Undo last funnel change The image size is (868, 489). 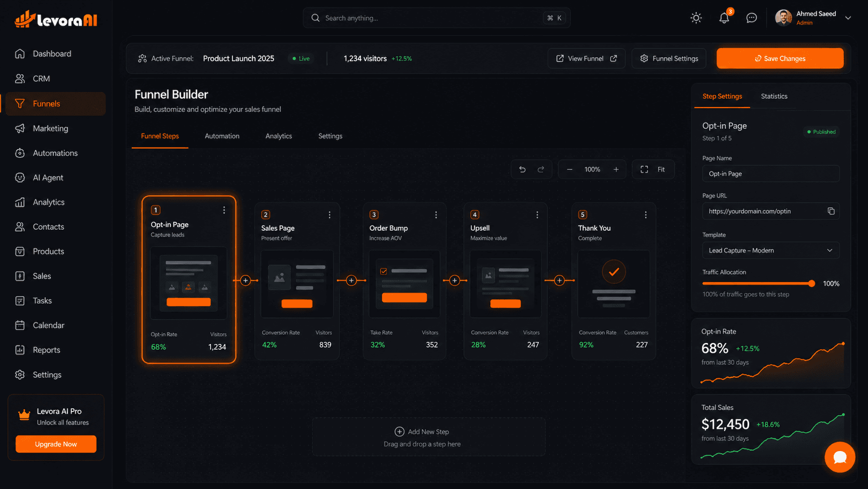[x=522, y=169]
